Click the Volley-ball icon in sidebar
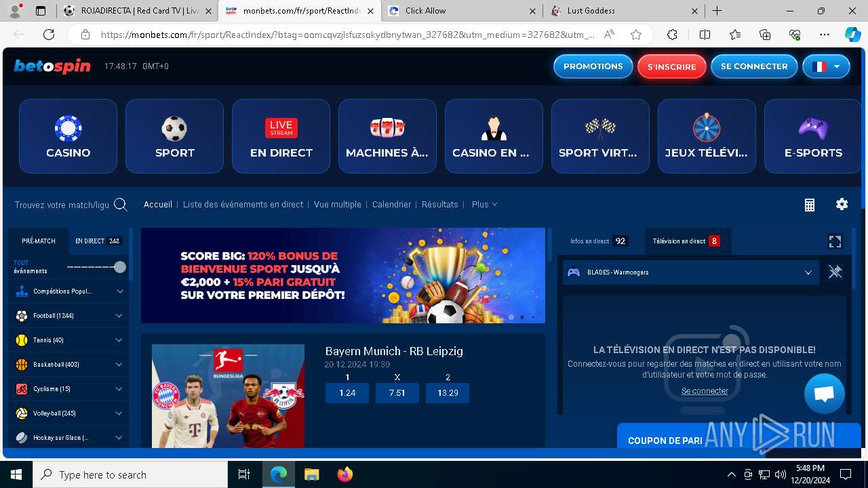 (x=22, y=413)
